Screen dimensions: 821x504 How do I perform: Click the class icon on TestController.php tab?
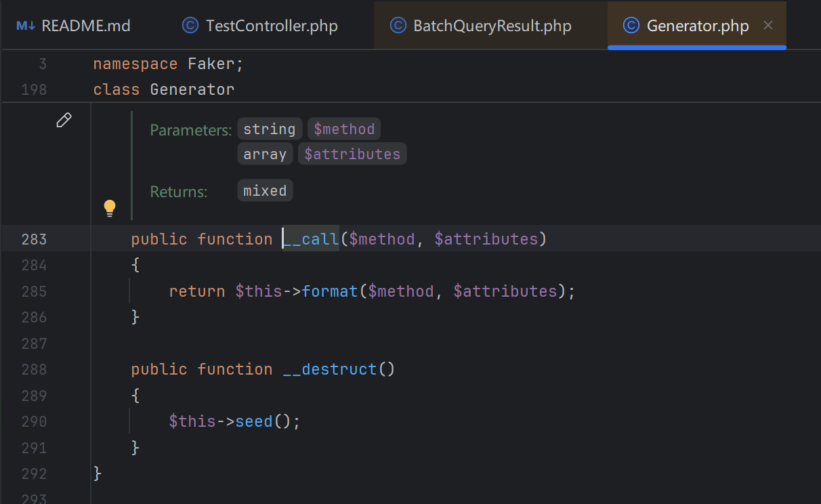pos(190,26)
